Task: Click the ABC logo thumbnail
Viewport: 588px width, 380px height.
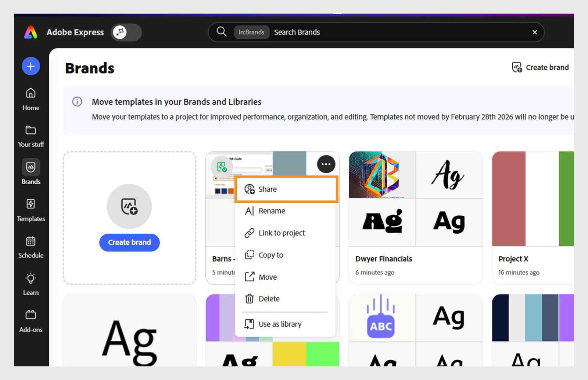Action: click(382, 318)
